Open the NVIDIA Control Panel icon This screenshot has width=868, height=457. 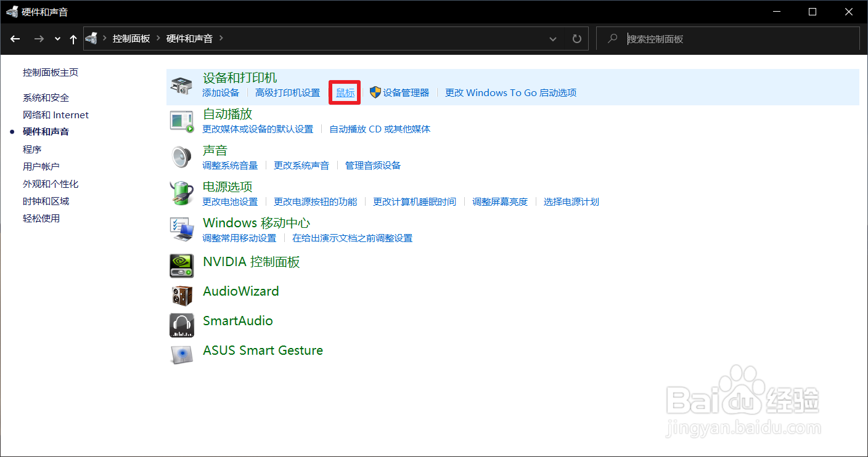[182, 265]
